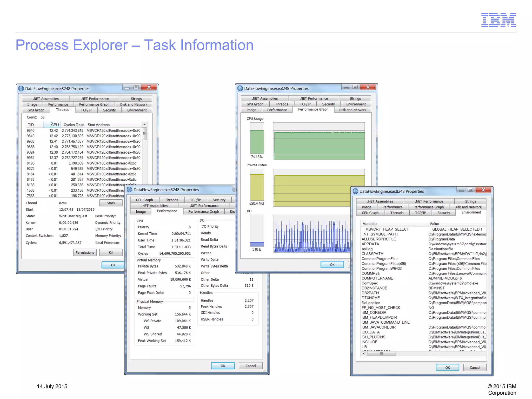Screen dimensions: 532x399
Task: Sort environment list by Value header
Action: tap(457, 224)
